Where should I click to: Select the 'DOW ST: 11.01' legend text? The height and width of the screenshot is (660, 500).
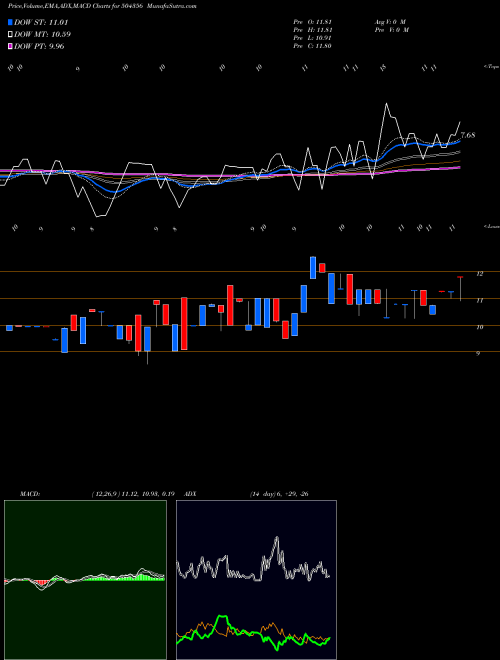click(41, 22)
